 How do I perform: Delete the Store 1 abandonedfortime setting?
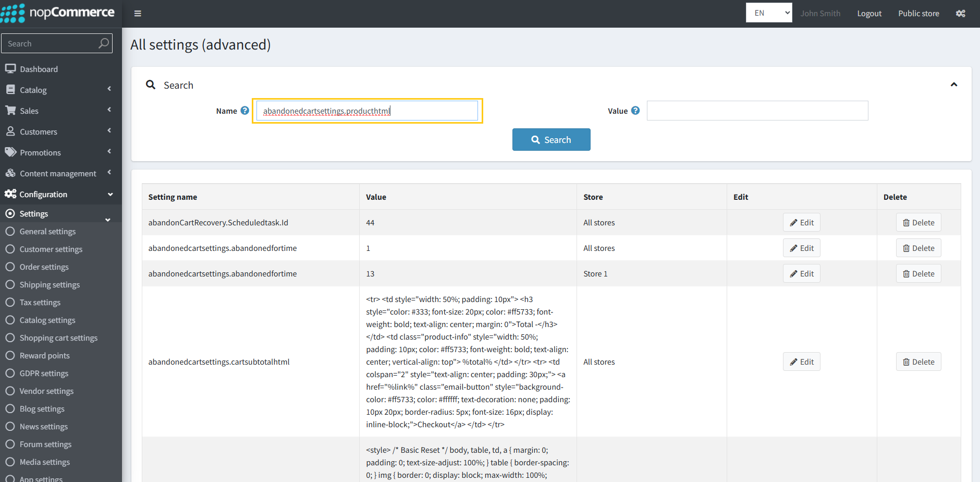pyautogui.click(x=918, y=274)
